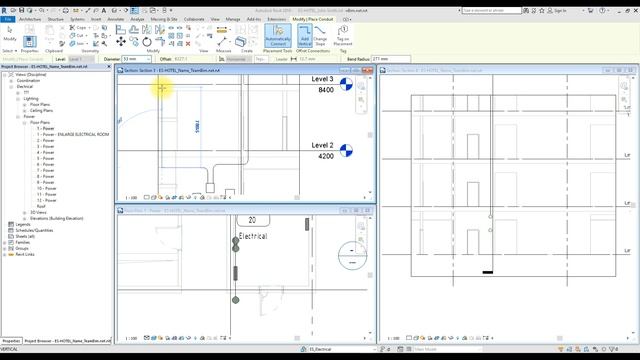Select Schedules/Quantities in browser
This screenshot has height=360, width=640.
pos(35,231)
